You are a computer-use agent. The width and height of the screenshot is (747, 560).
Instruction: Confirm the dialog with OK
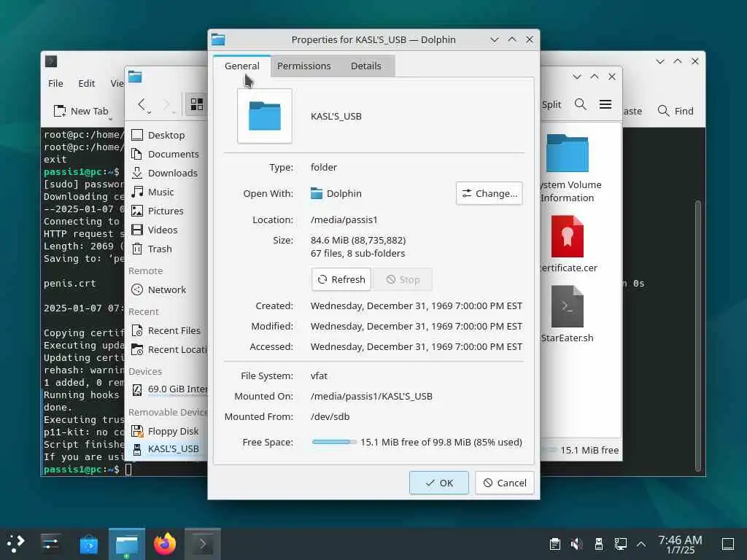(x=438, y=483)
